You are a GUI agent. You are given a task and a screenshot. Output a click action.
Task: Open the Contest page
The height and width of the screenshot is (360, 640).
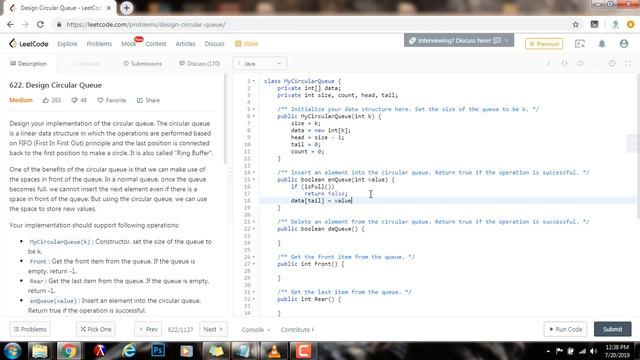pyautogui.click(x=156, y=44)
